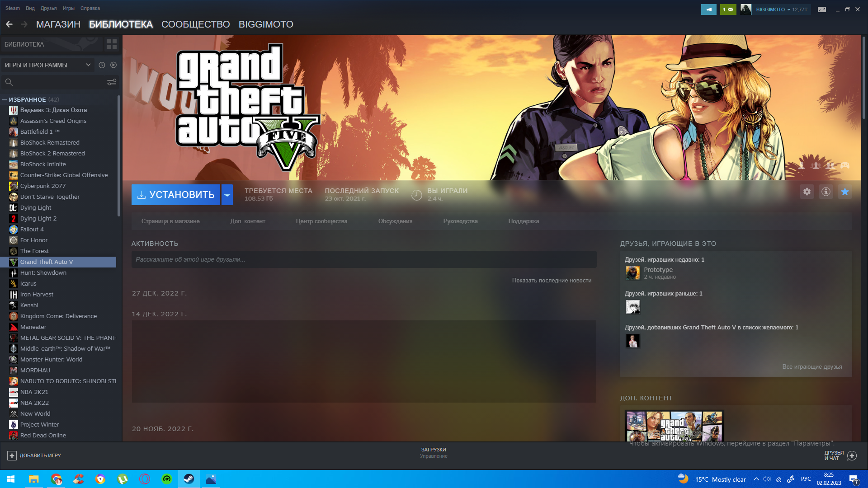This screenshot has height=488, width=868.
Task: Go to МАГАЗИН tab
Action: [x=58, y=24]
